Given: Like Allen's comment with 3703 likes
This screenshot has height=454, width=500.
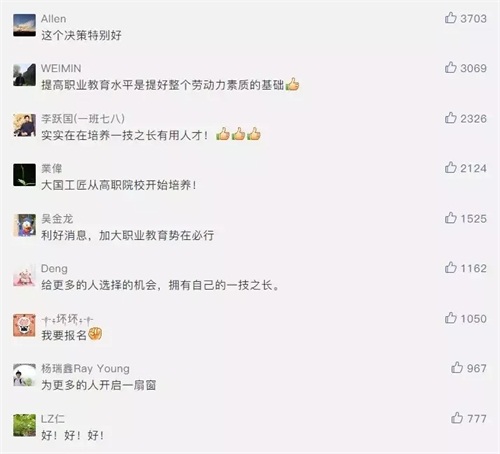Looking at the screenshot, I should pos(450,18).
